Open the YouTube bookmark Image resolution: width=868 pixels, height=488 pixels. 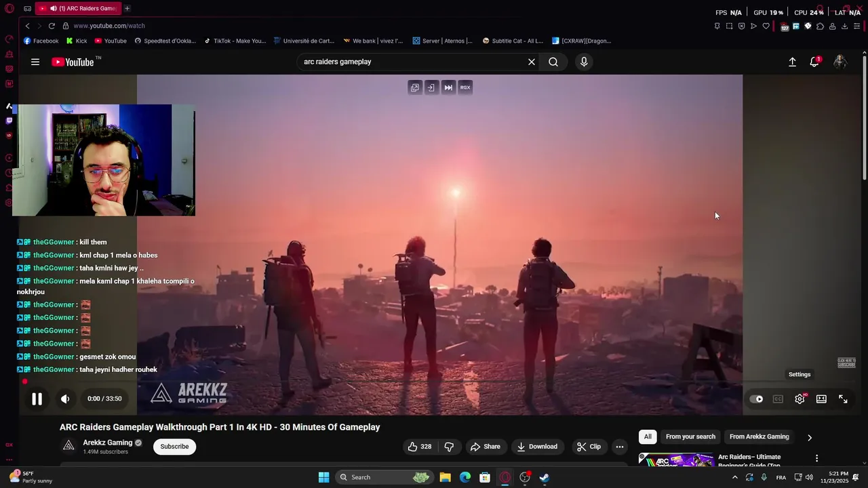pyautogui.click(x=111, y=41)
